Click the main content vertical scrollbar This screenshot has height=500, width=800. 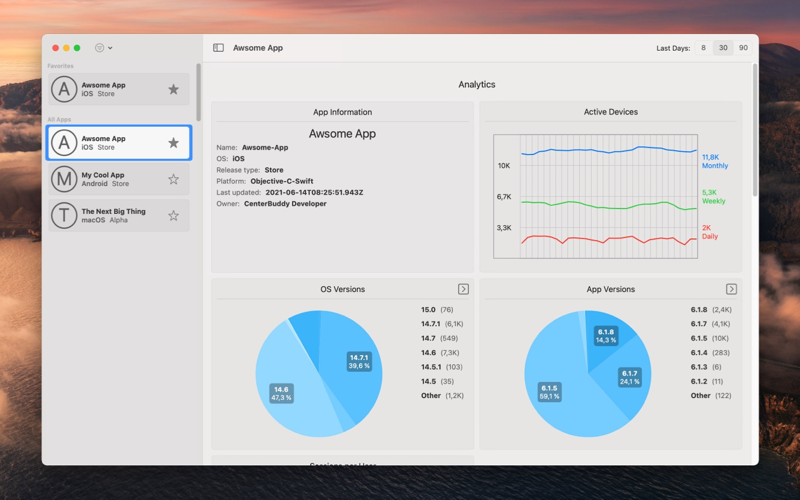coord(755,130)
